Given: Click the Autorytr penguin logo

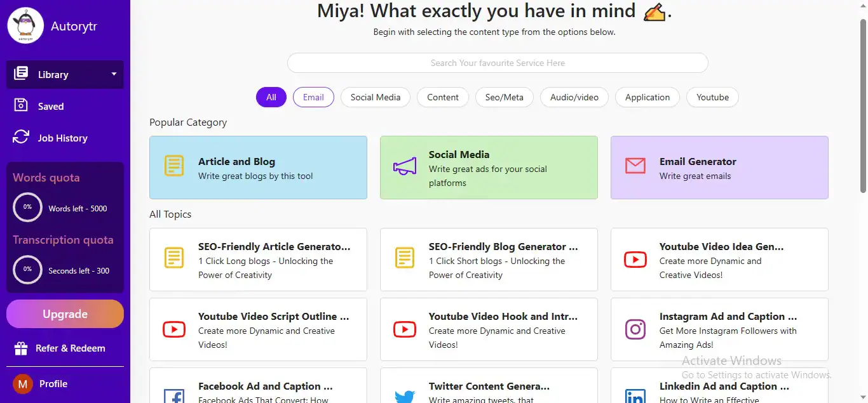Looking at the screenshot, I should [x=25, y=26].
